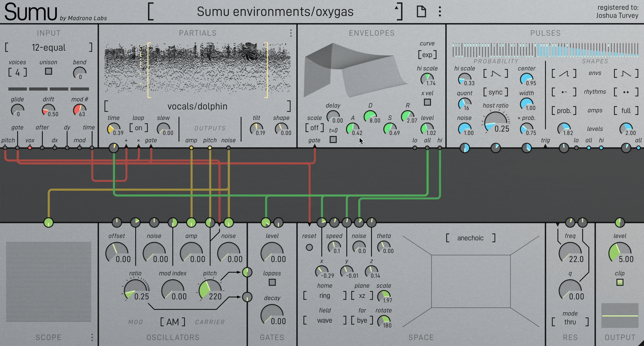This screenshot has width=644, height=346.
Task: Open the 12-equal tuning selector
Action: 49,47
